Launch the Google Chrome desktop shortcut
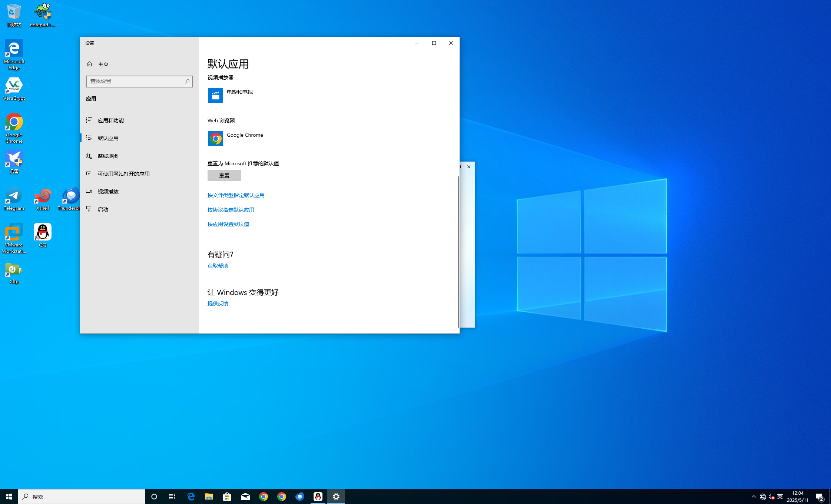 coord(14,128)
